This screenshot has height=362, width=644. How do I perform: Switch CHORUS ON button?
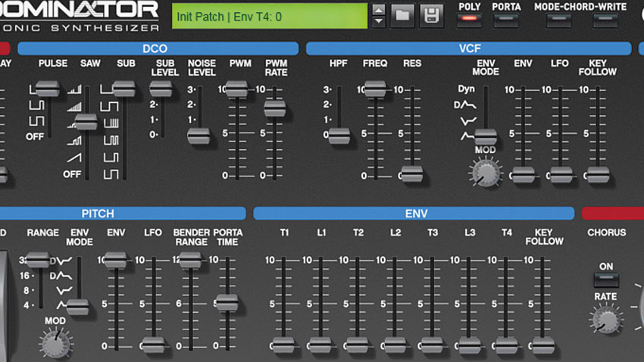[x=606, y=279]
